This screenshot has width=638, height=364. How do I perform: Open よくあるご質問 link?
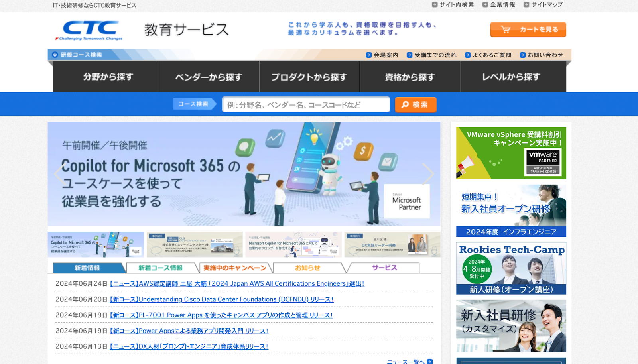[x=492, y=55]
